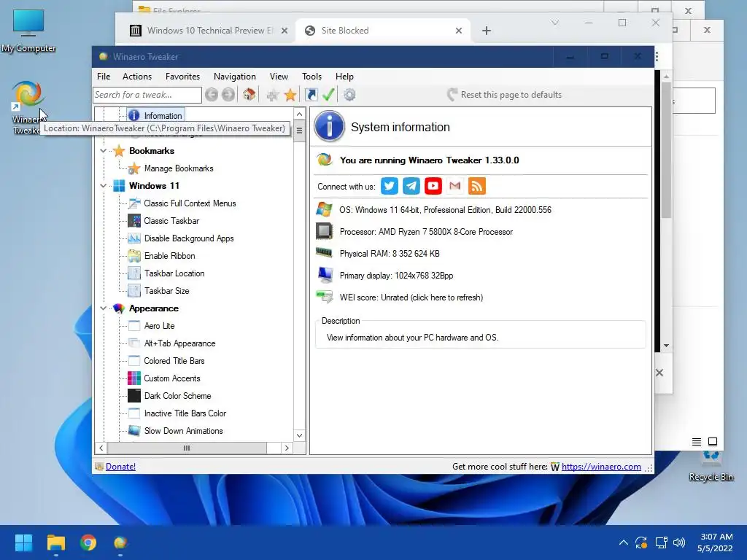This screenshot has height=560, width=747.
Task: Open a new browser tab with plus
Action: (x=486, y=31)
